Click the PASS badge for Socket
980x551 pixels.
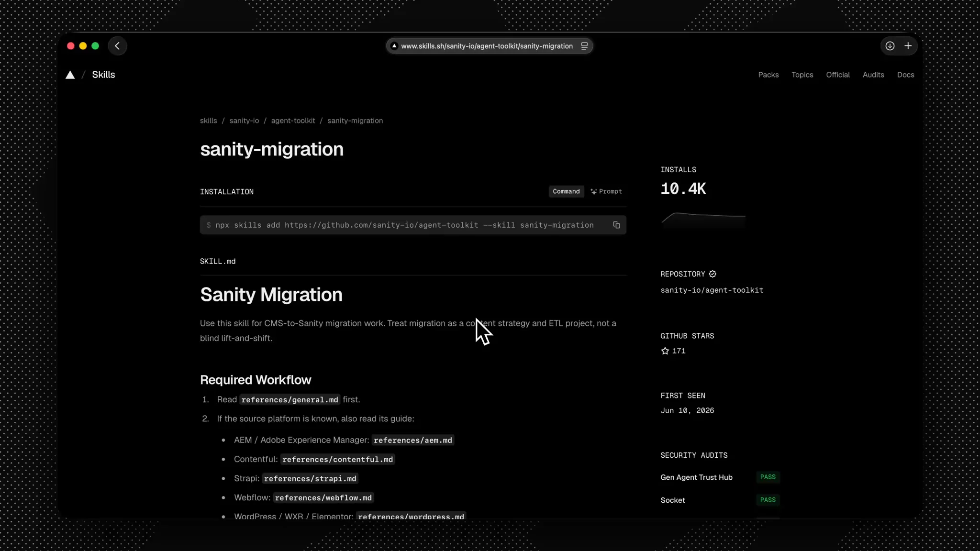[x=768, y=500]
